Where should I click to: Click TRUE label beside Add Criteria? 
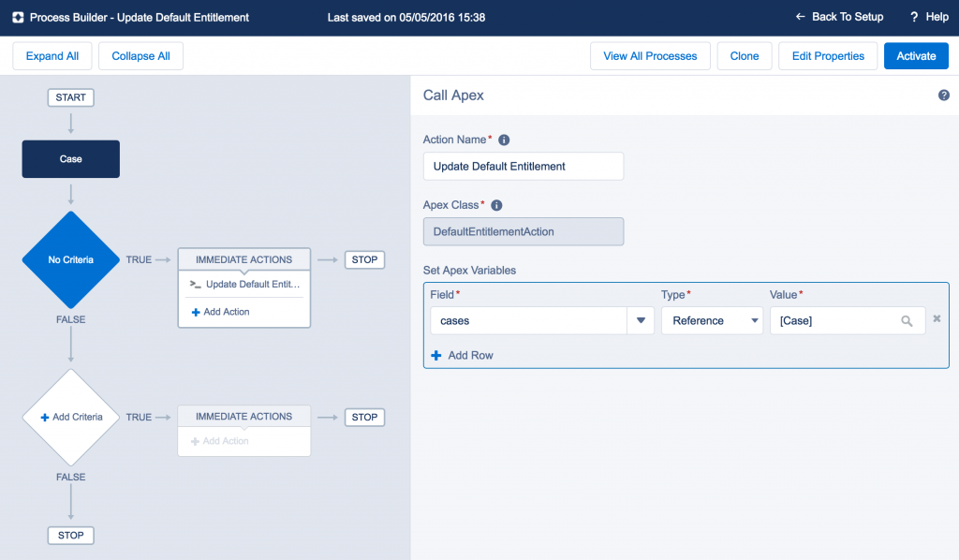tap(139, 417)
